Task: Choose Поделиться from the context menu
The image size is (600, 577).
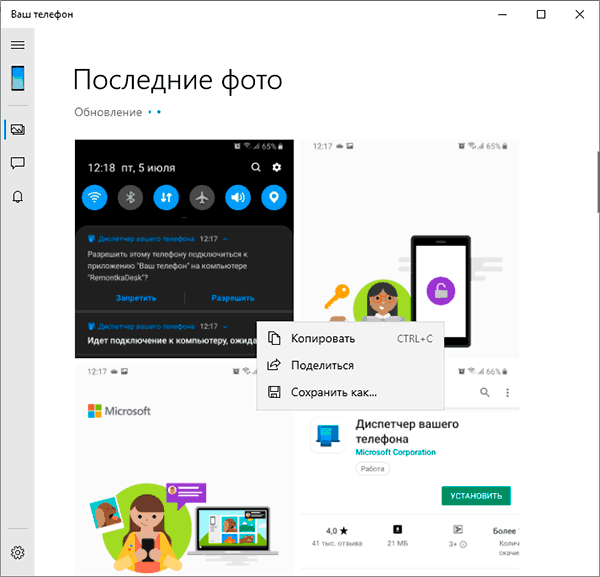Action: click(323, 365)
